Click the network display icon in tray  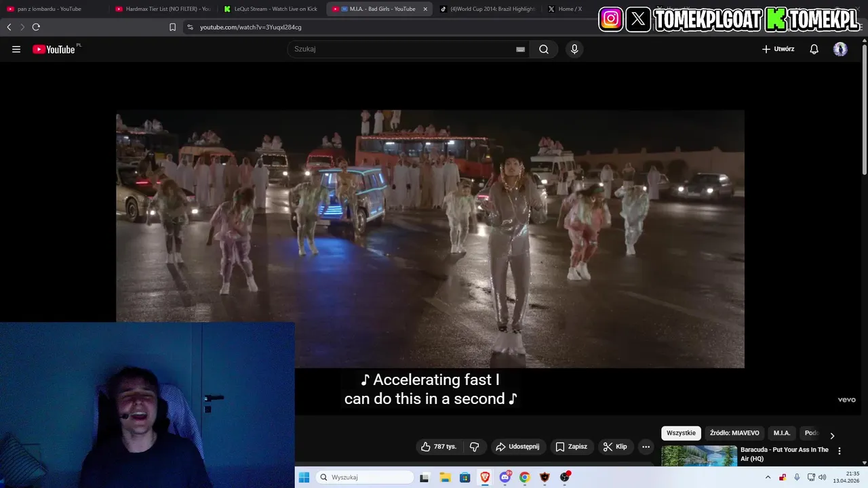coord(811,477)
